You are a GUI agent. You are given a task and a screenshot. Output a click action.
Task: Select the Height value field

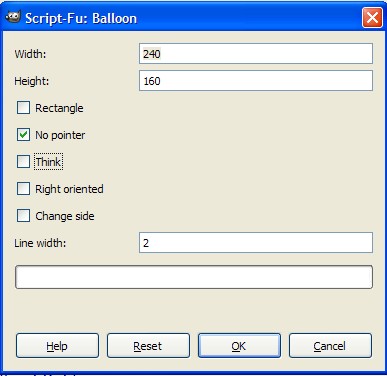[256, 80]
